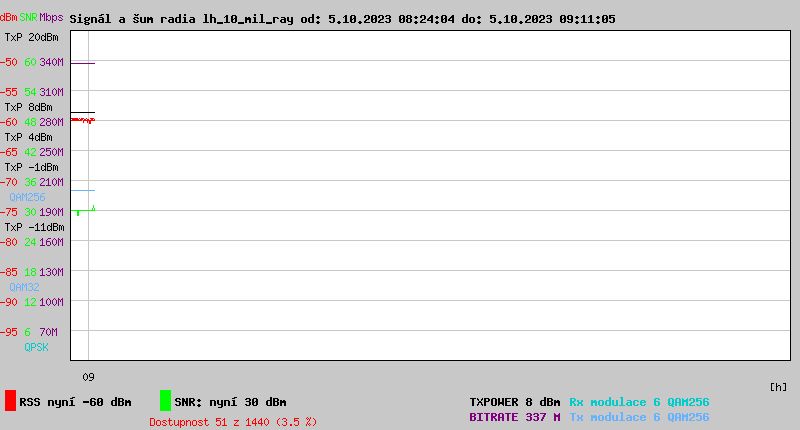The height and width of the screenshot is (430, 800).
Task: Click the '[h]' axis unit label
Action: [x=778, y=387]
